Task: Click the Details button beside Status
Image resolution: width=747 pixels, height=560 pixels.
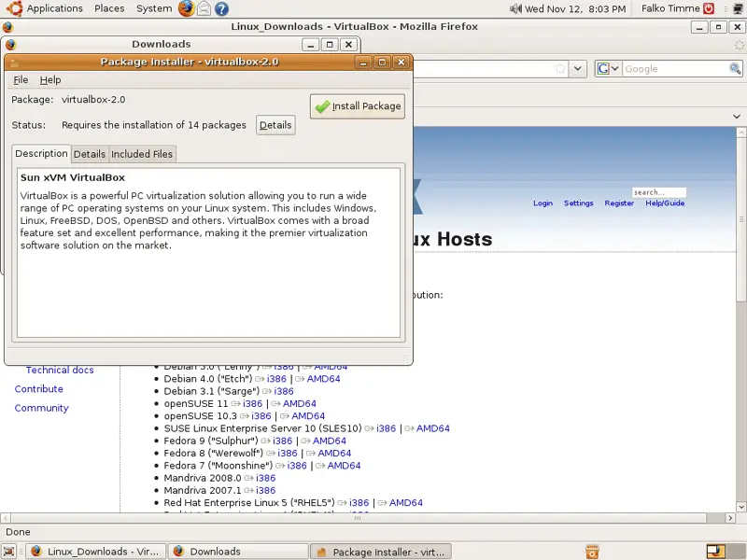Action: pyautogui.click(x=275, y=125)
